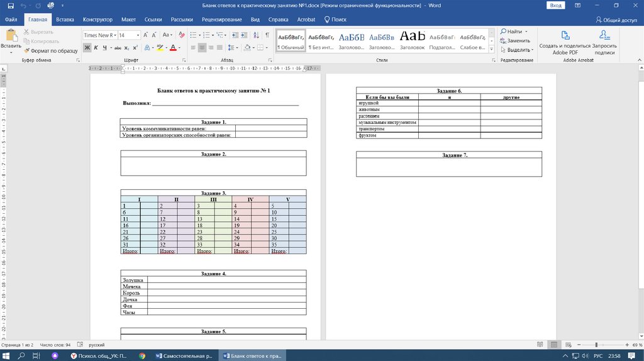
Task: Switch to the Рецензирование tab
Action: (221, 19)
